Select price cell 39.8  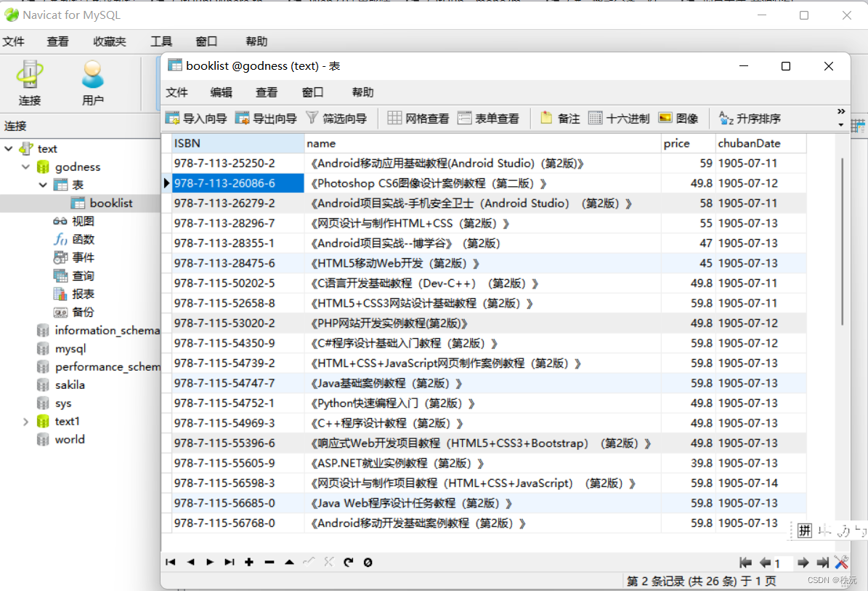[x=688, y=463]
